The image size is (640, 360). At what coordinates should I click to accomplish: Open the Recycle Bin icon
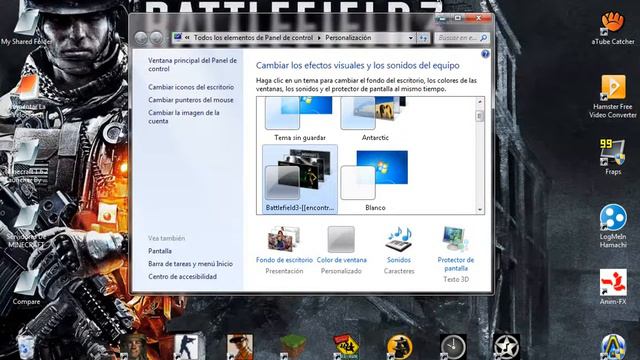click(x=26, y=347)
